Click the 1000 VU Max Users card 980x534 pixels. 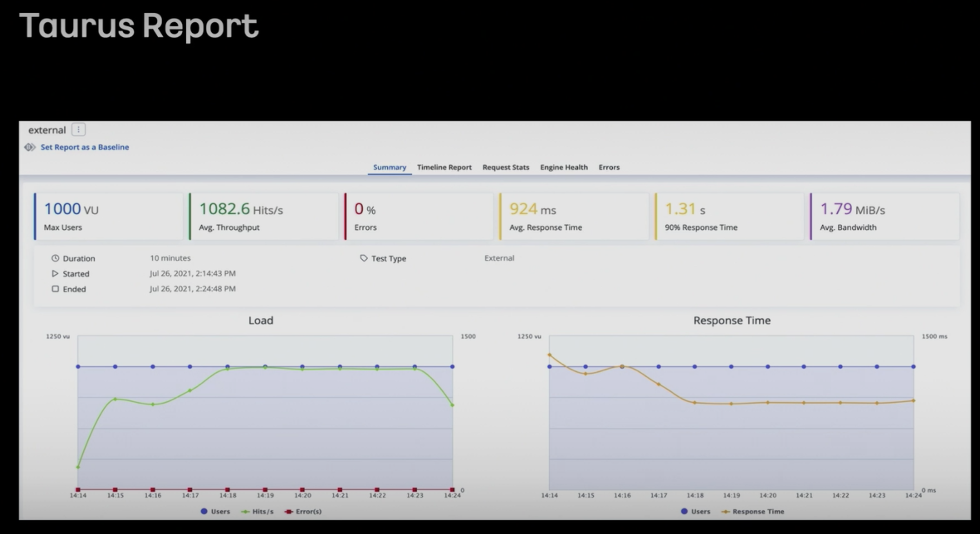[x=108, y=217]
